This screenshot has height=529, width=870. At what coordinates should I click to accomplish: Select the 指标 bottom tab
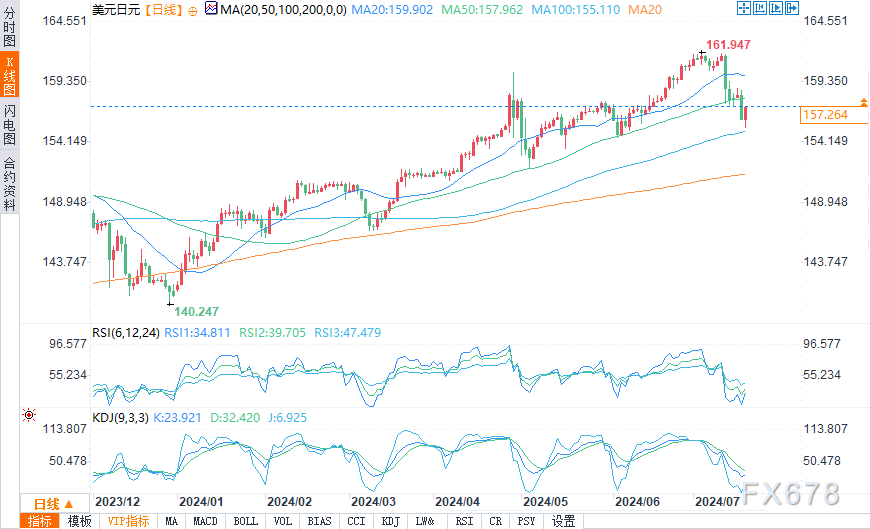(39, 521)
